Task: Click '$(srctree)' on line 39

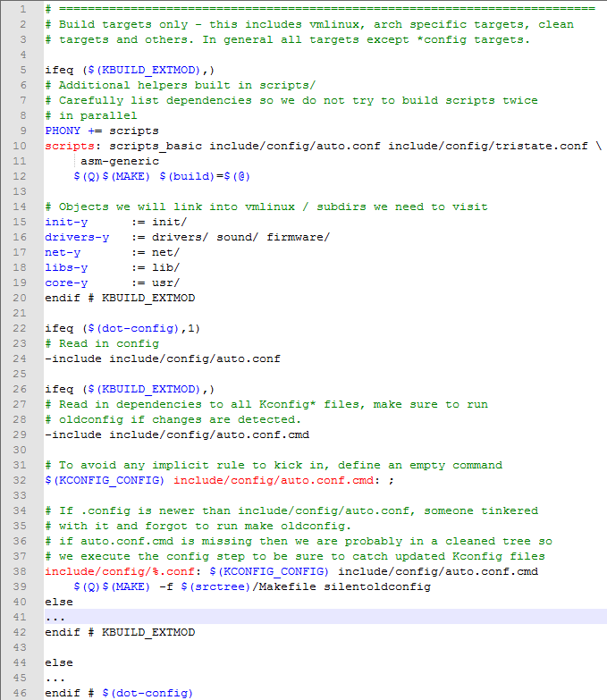Action: click(x=215, y=586)
